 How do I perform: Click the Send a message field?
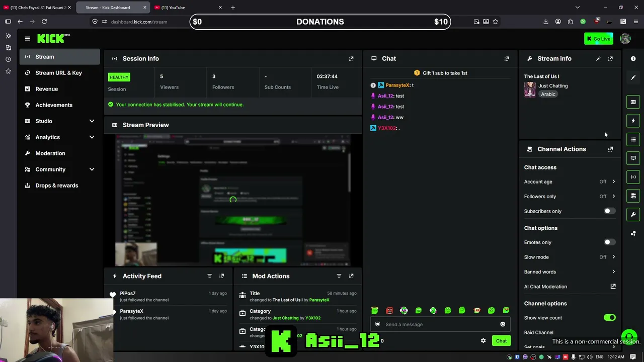[x=440, y=324]
